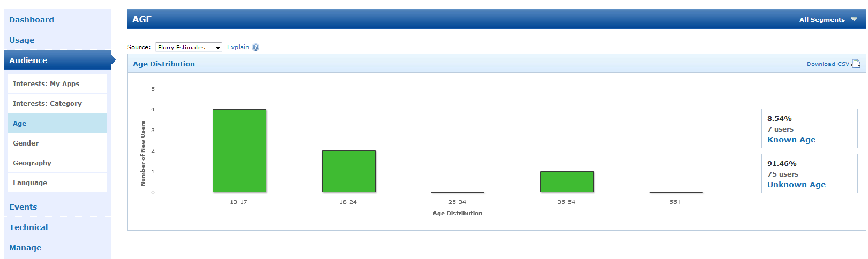Open Interests: Category submenu item
Screen dimensions: 868x259
pos(57,103)
